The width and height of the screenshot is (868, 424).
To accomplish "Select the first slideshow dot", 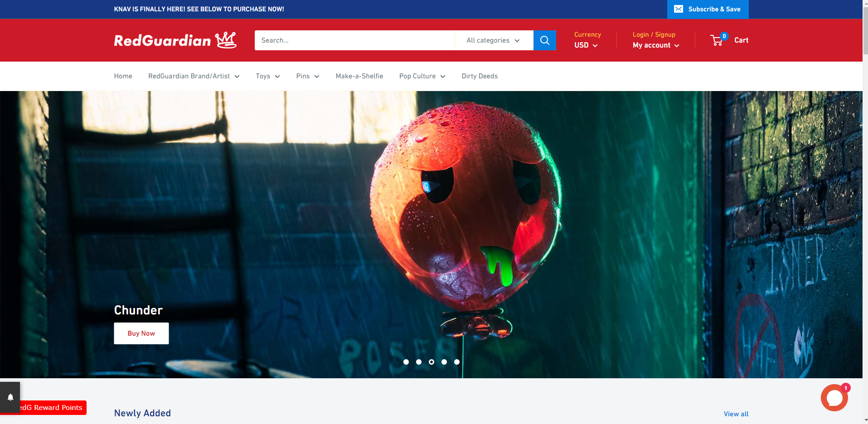I will coord(406,362).
